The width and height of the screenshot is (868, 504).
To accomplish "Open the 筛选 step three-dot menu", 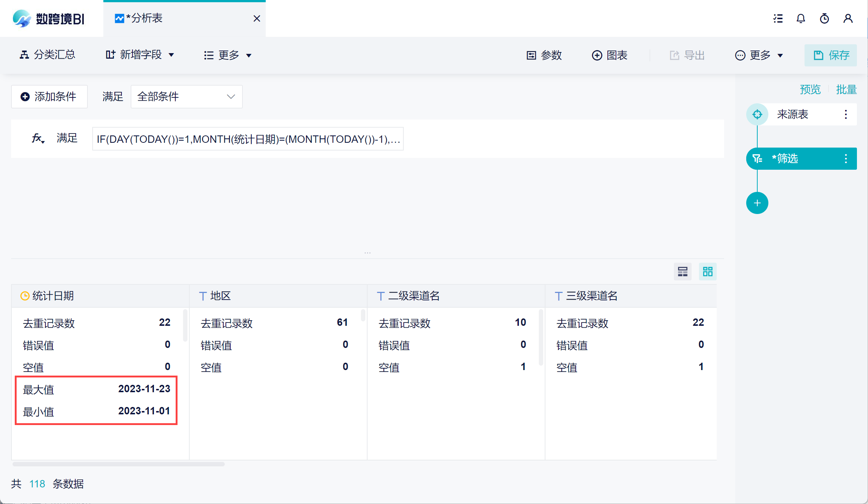I will pos(845,159).
